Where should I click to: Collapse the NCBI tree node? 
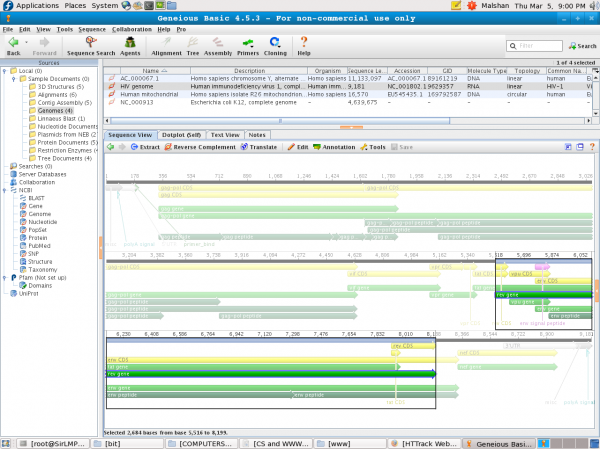5,190
